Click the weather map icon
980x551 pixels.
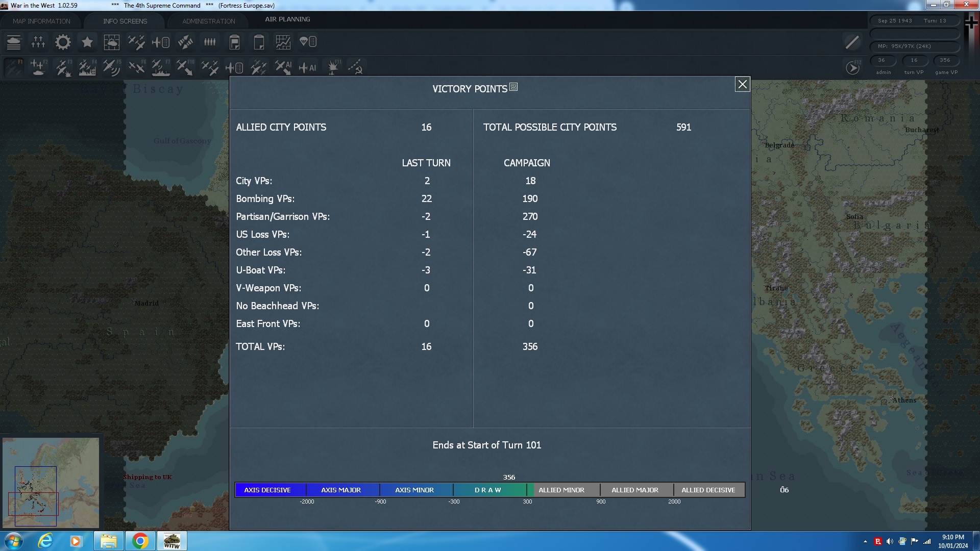[x=111, y=42]
